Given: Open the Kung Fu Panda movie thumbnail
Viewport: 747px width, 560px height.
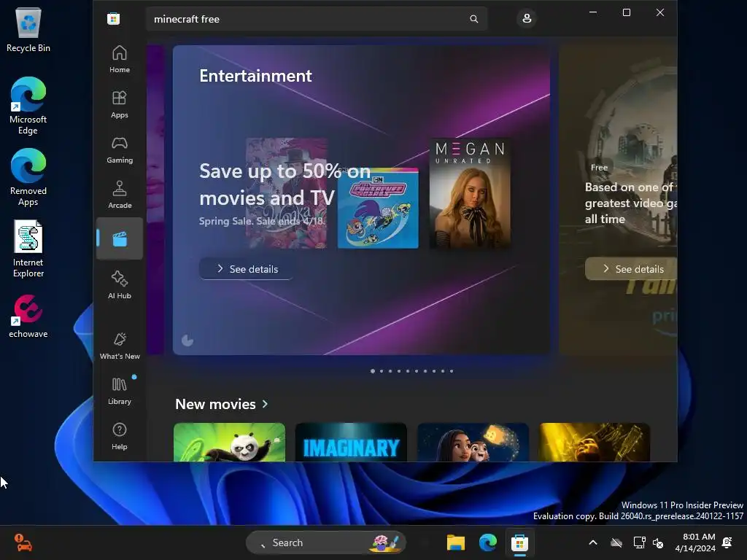Looking at the screenshot, I should point(229,443).
